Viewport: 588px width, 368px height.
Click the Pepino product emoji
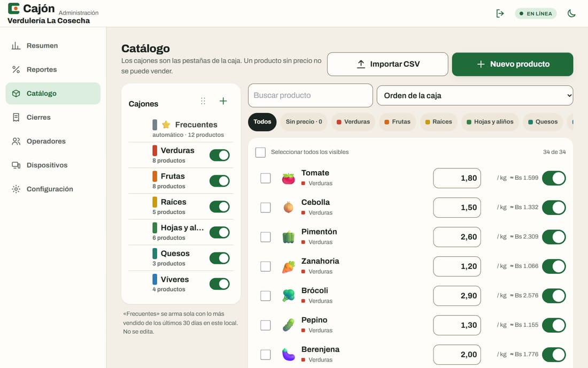[x=288, y=325]
